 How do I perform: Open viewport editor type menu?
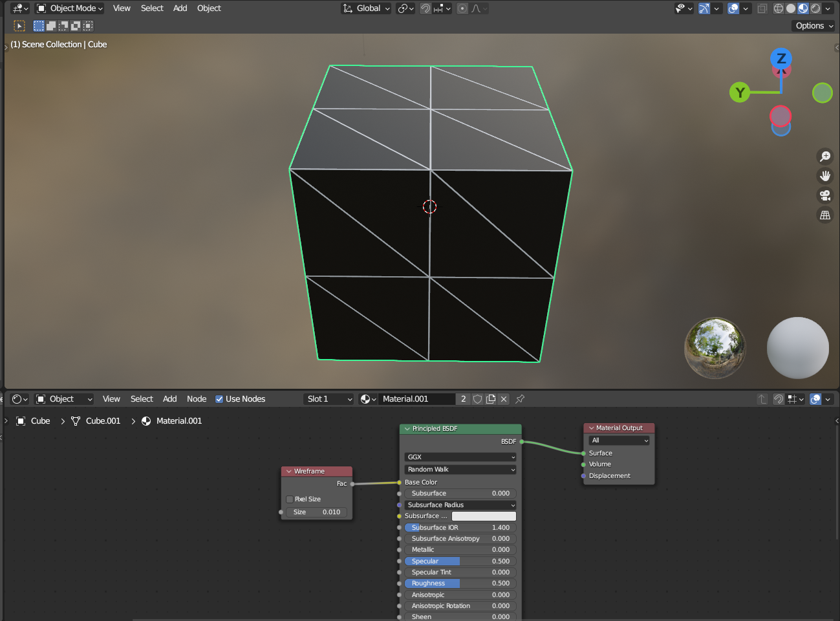20,8
